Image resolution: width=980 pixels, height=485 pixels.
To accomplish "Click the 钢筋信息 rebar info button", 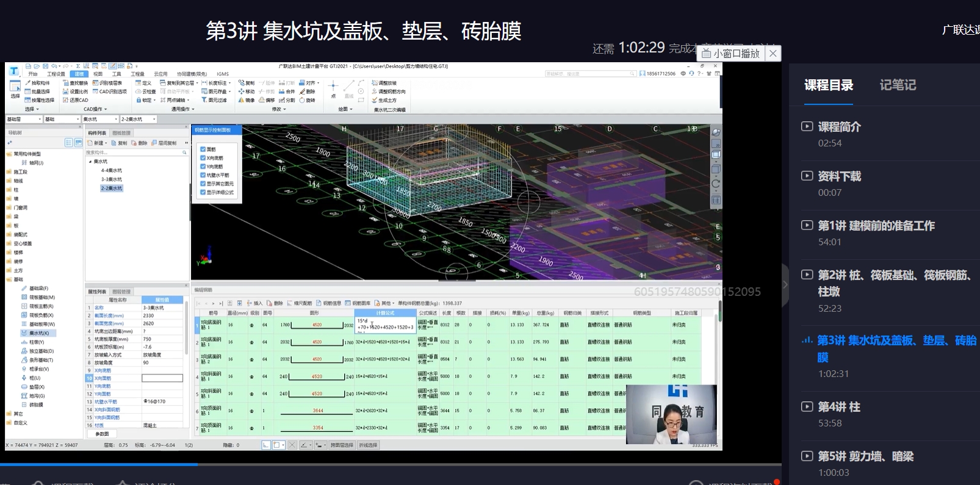I will click(328, 303).
